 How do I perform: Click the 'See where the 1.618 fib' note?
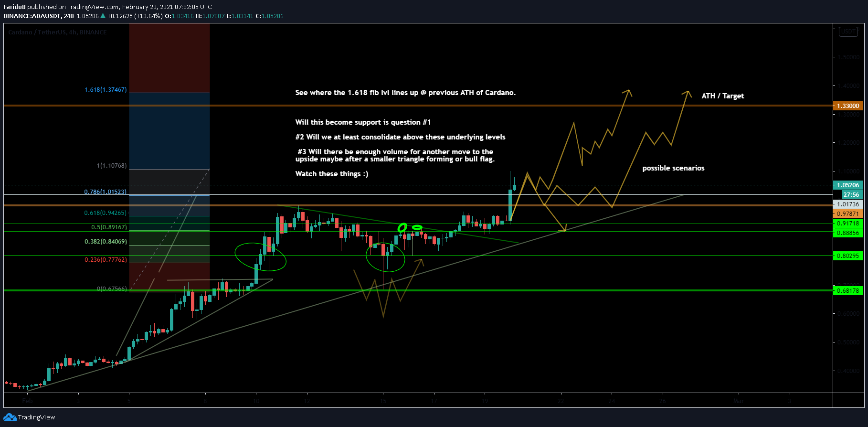(x=405, y=93)
